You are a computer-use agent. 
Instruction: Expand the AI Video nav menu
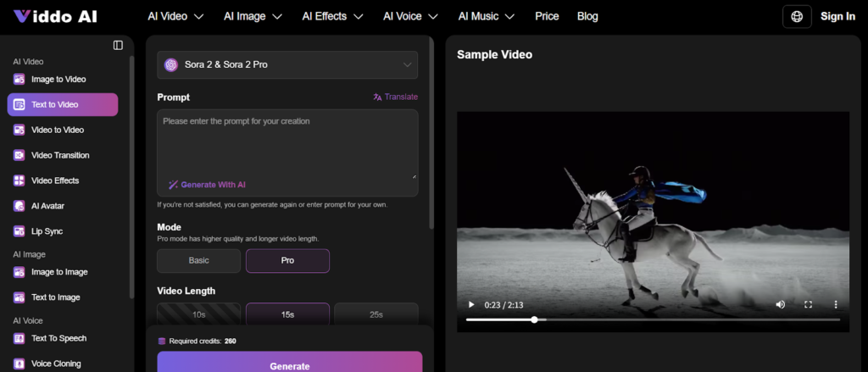point(175,16)
